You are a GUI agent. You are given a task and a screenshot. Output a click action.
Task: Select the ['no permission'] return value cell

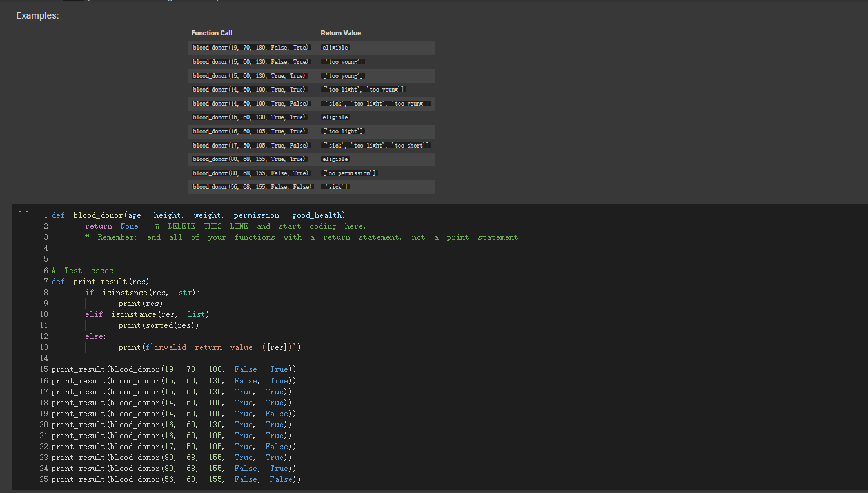coord(349,173)
